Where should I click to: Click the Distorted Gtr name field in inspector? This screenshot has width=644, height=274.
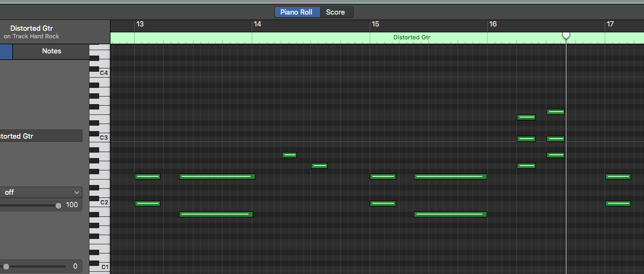[40, 136]
